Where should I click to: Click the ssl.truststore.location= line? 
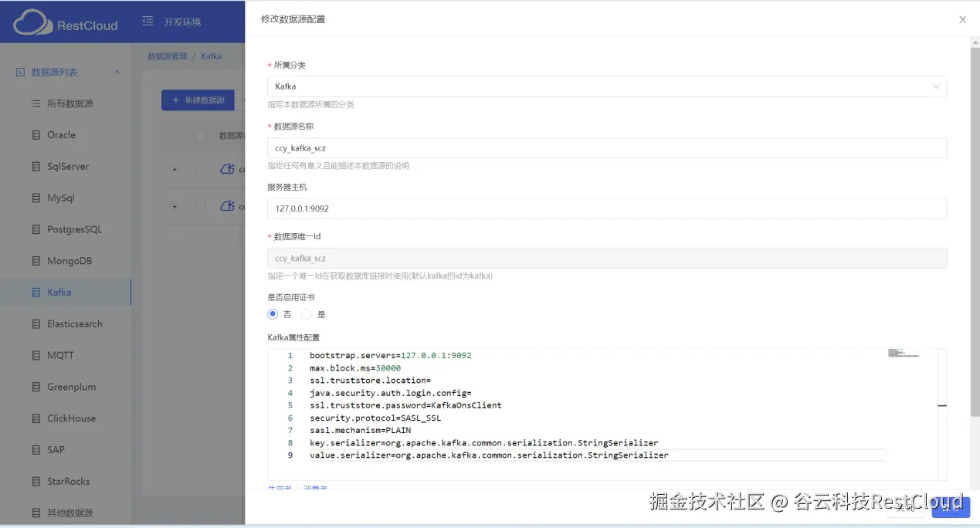370,381
